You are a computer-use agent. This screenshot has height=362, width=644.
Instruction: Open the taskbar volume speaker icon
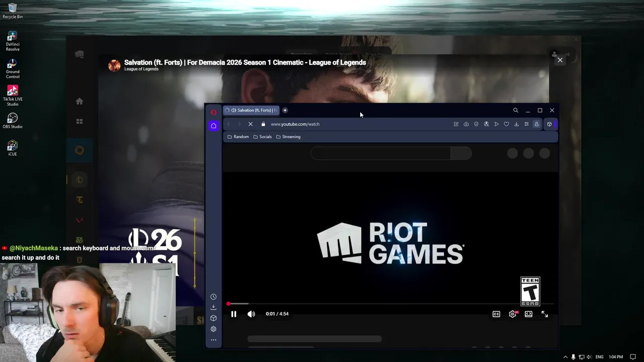[589, 357]
